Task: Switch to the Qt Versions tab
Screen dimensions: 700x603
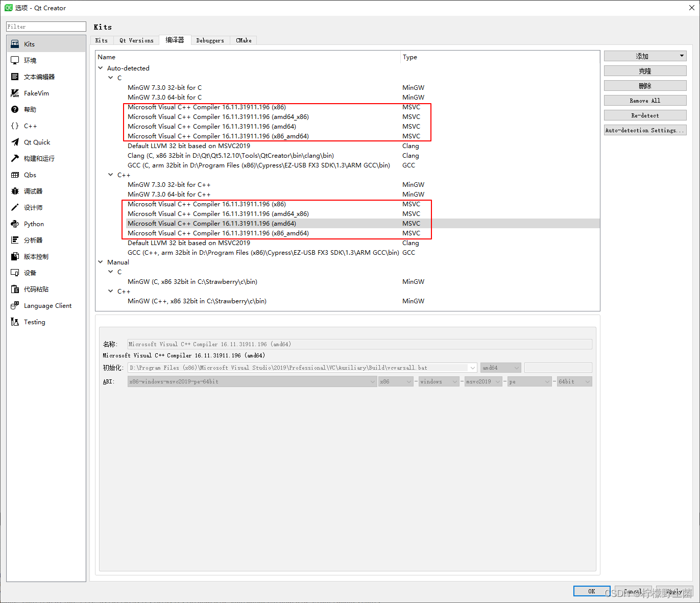Action: pyautogui.click(x=136, y=40)
